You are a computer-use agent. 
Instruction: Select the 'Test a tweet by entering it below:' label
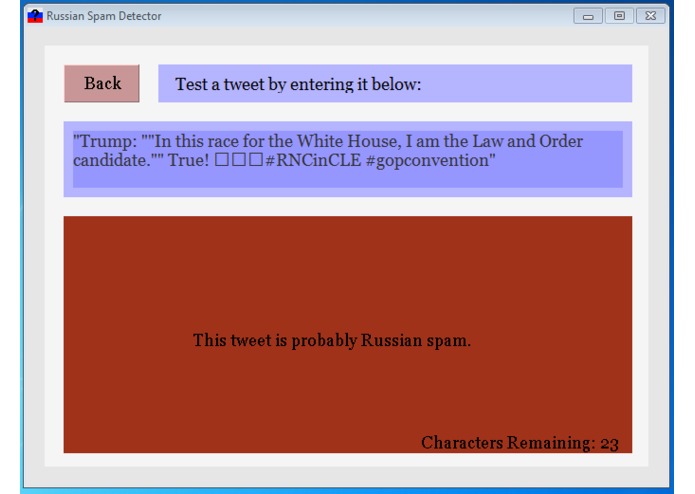pos(298,84)
